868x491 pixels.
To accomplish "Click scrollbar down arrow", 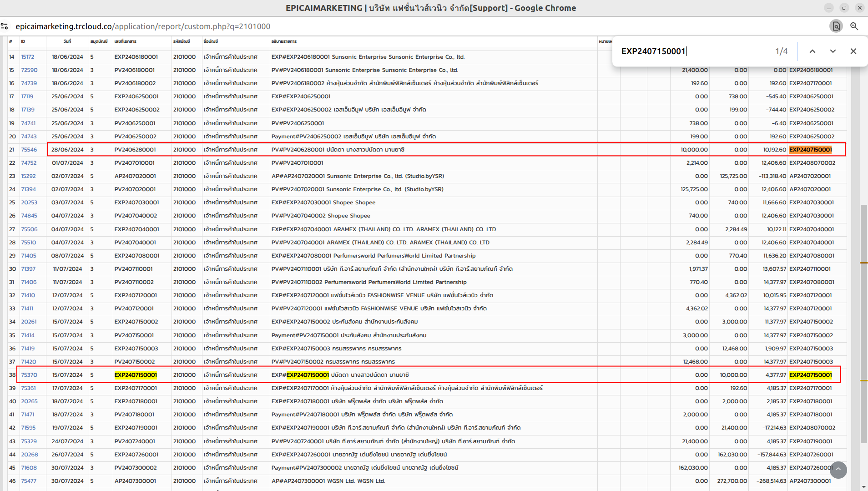I will (x=863, y=487).
